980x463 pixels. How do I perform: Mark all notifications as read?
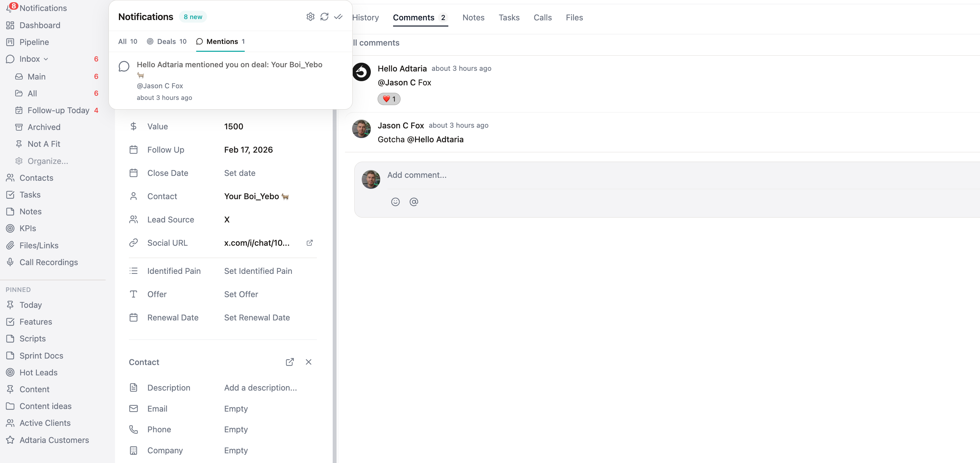tap(338, 17)
